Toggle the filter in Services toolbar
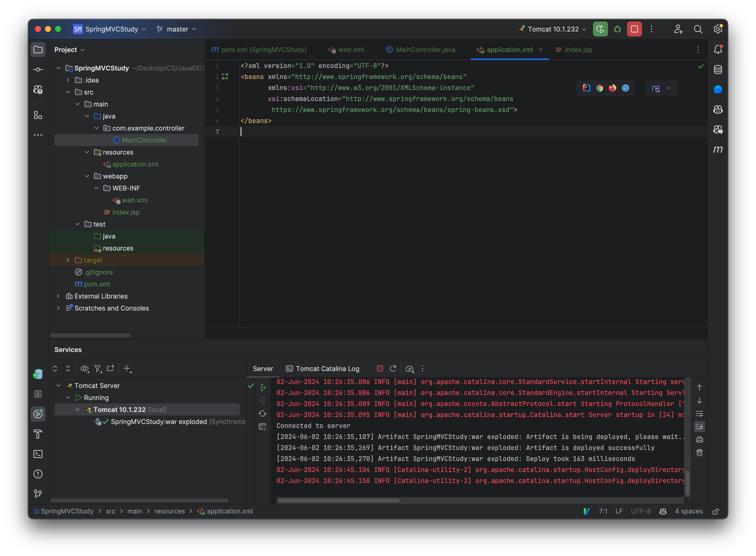 [x=97, y=368]
